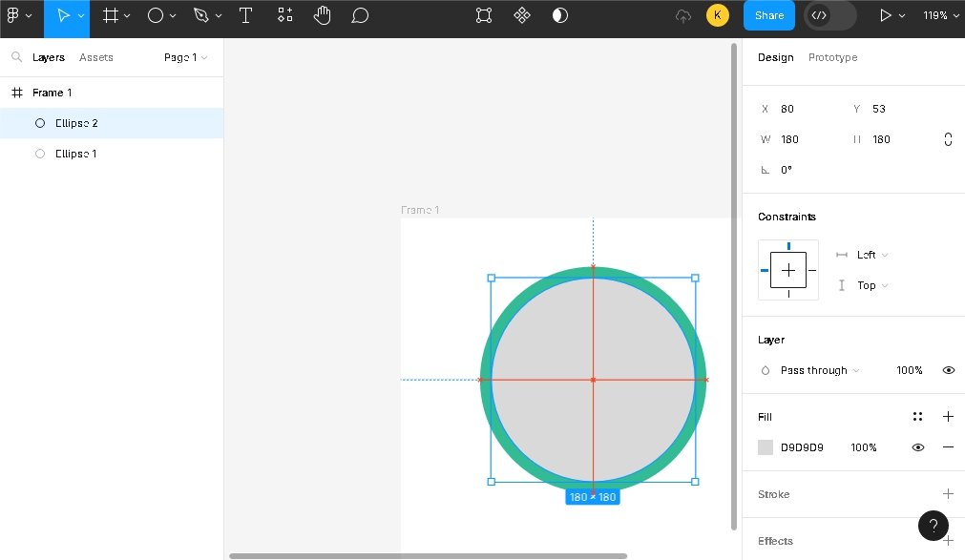Click the Resources tool icon

coord(285,15)
